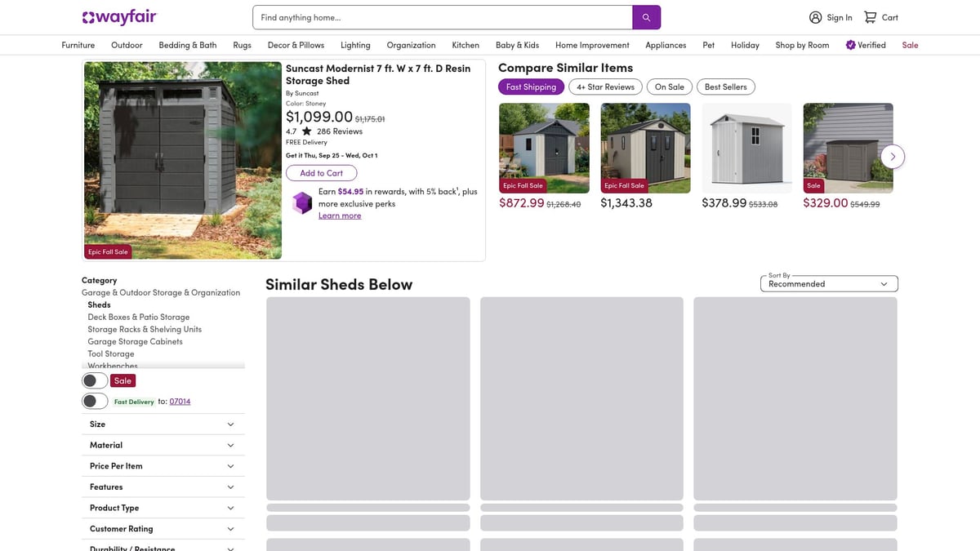The width and height of the screenshot is (980, 551).
Task: Toggle the Sale filter switch
Action: pos(95,380)
